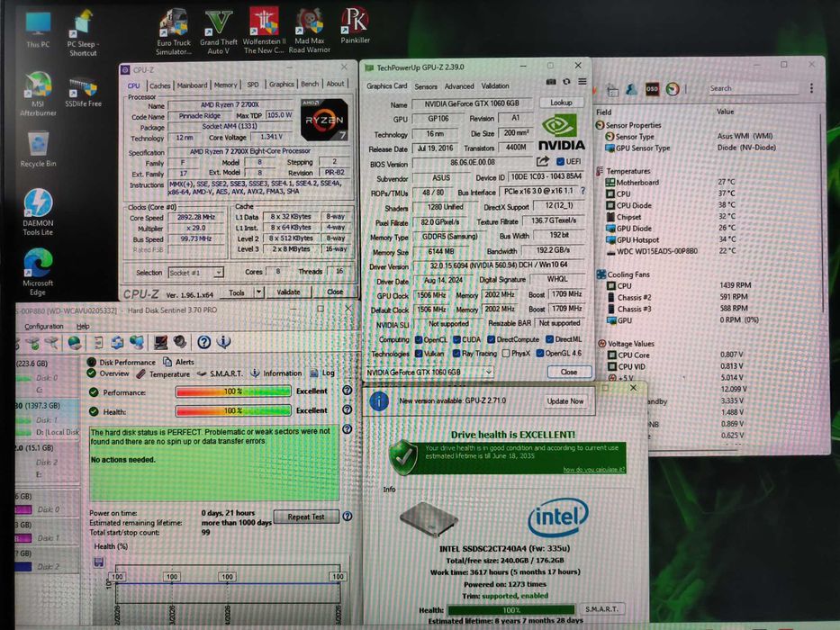
Task: Open the Sensors tab in GPU-Z
Action: point(426,86)
